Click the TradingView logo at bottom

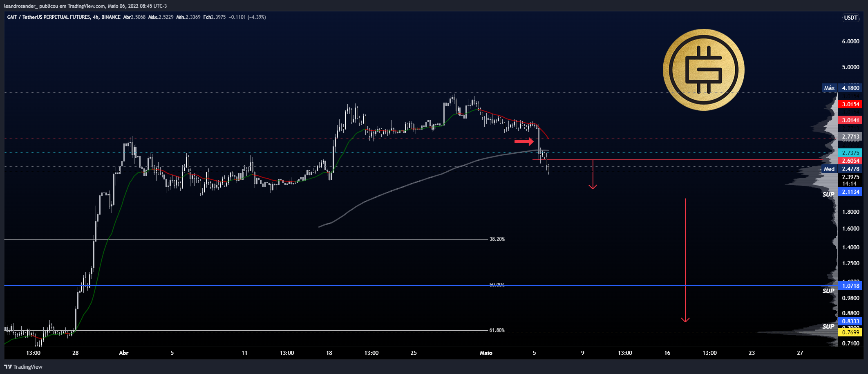[23, 367]
